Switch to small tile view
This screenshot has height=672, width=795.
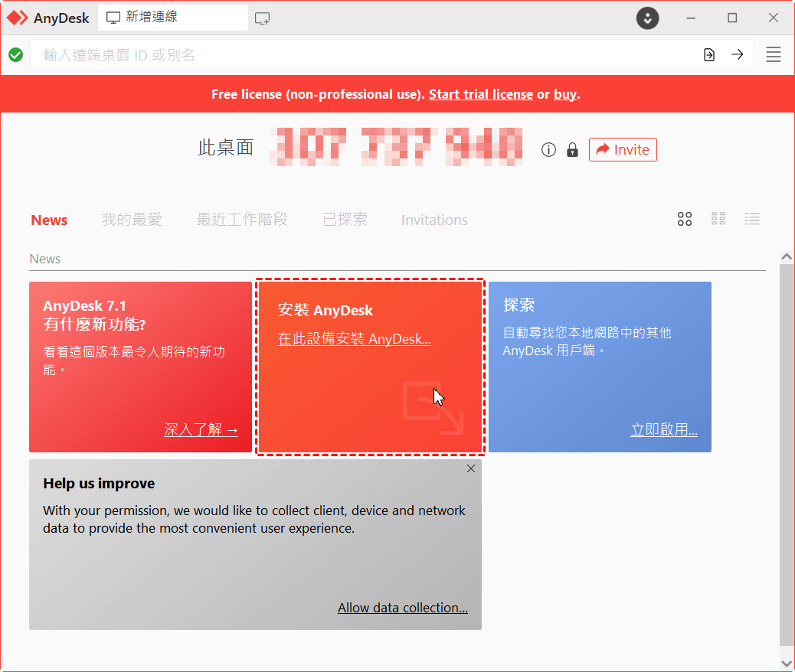coord(718,218)
